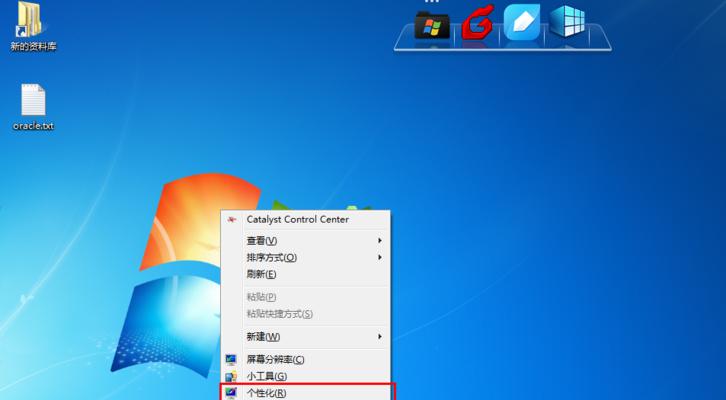Open 小工具(G) gadgets
The width and height of the screenshot is (726, 400).
[306, 376]
